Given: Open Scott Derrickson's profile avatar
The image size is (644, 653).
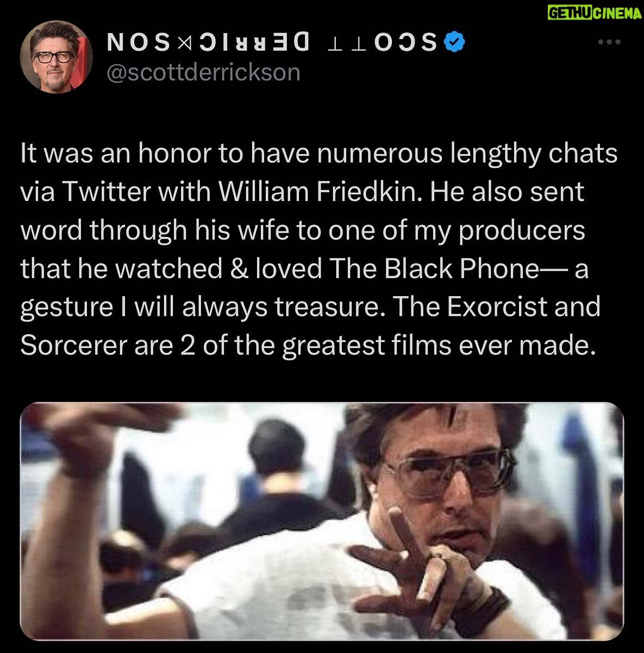Looking at the screenshot, I should tap(57, 57).
